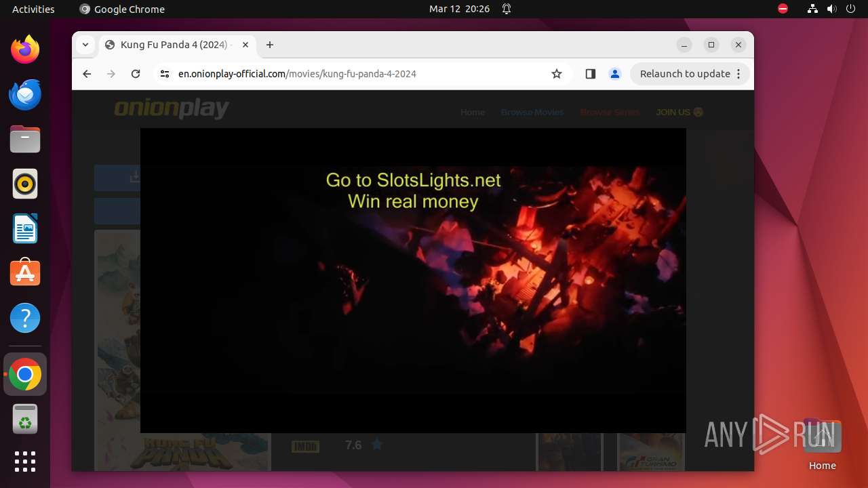This screenshot has width=868, height=488.
Task: Click the IMDb rating badge
Action: 305,446
